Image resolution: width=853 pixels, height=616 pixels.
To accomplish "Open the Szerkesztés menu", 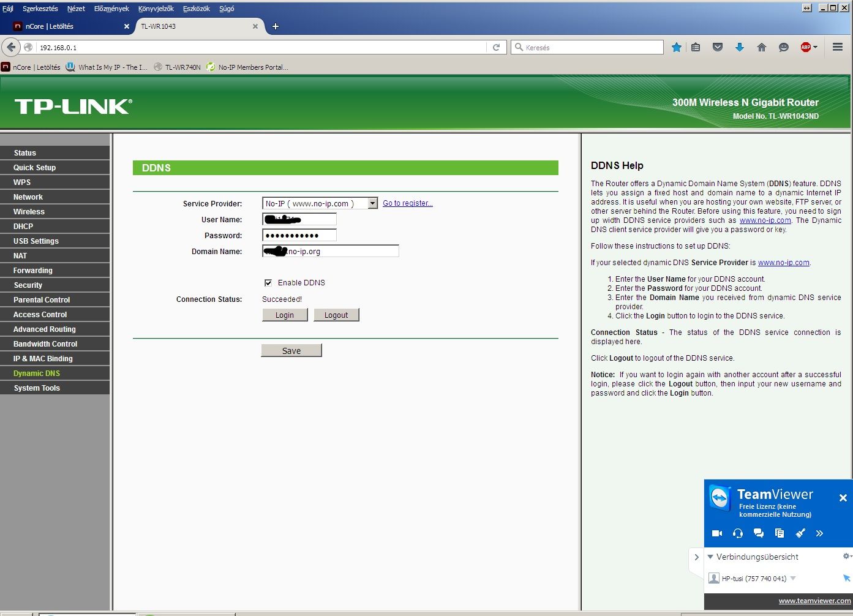I will click(x=40, y=9).
